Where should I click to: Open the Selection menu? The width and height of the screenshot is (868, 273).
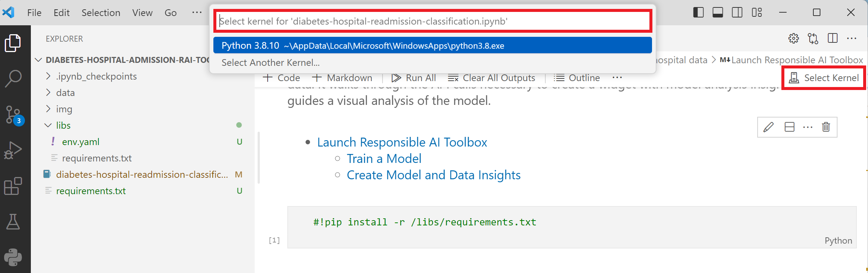101,13
